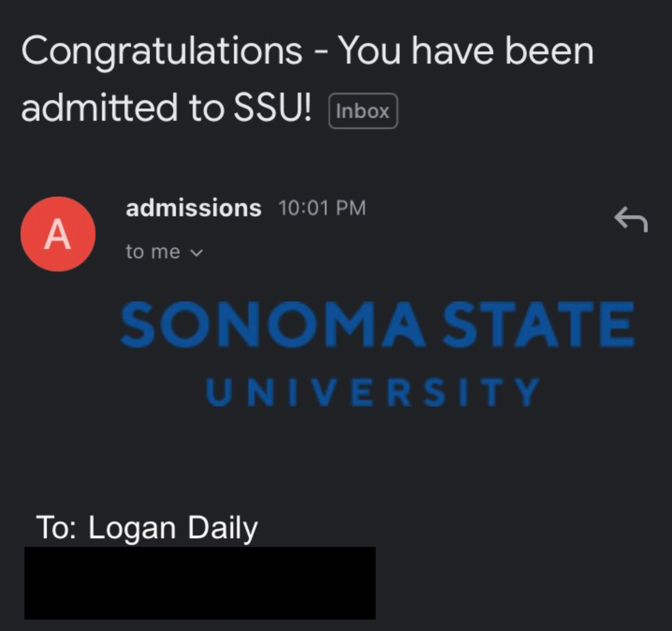This screenshot has height=631, width=672.
Task: Click the "me" word under sender
Action: point(165,252)
